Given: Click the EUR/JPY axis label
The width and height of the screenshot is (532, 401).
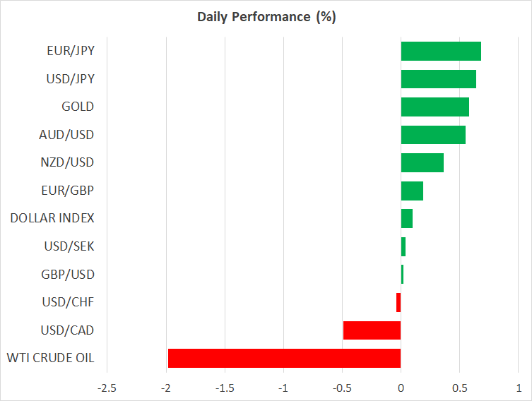Looking at the screenshot, I should 70,51.
